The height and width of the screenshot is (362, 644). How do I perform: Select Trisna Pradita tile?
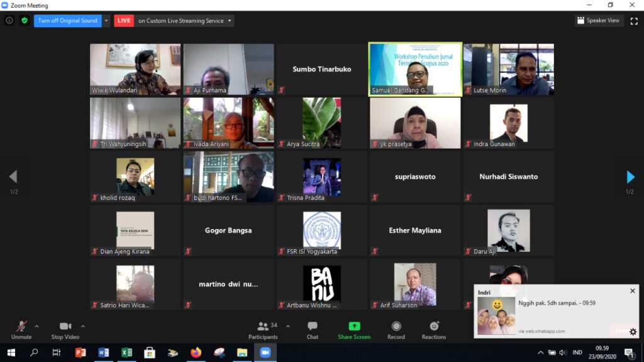pos(321,176)
